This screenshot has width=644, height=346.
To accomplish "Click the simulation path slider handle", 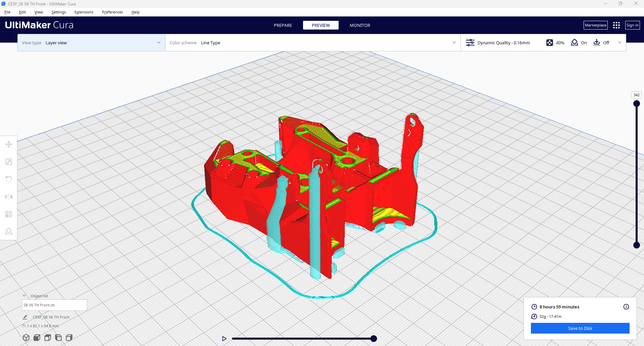I will (374, 339).
